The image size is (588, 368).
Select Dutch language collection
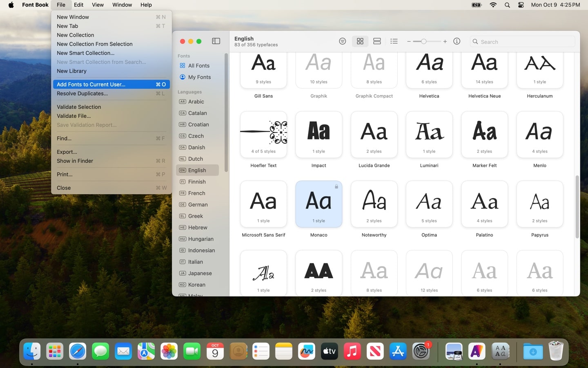click(198, 159)
